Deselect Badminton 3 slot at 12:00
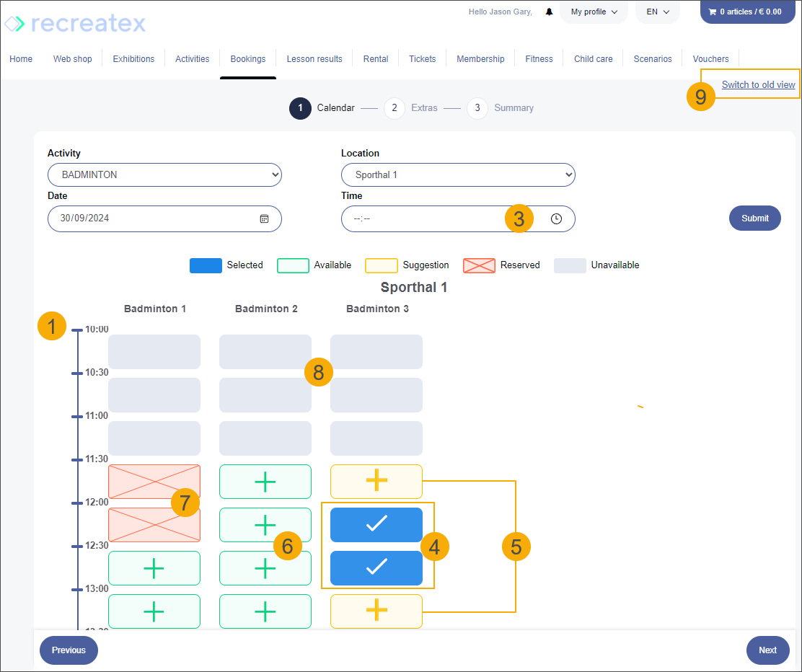Image resolution: width=802 pixels, height=672 pixels. point(376,525)
